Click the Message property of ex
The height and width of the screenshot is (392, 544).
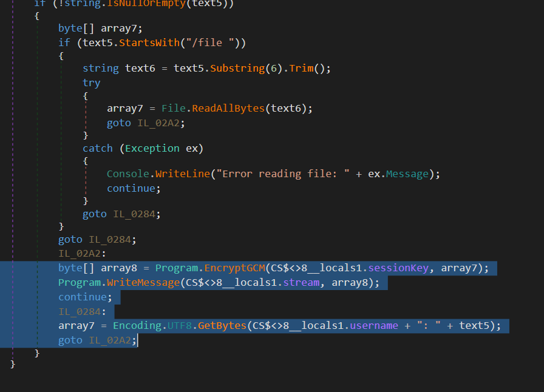(x=407, y=174)
